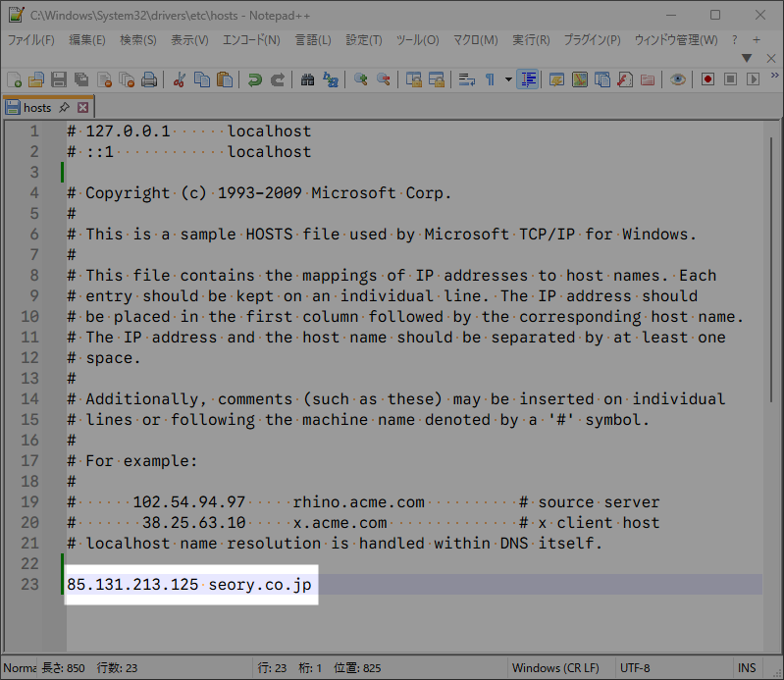Start macro recording with the red dot icon
The width and height of the screenshot is (784, 680).
tap(707, 79)
